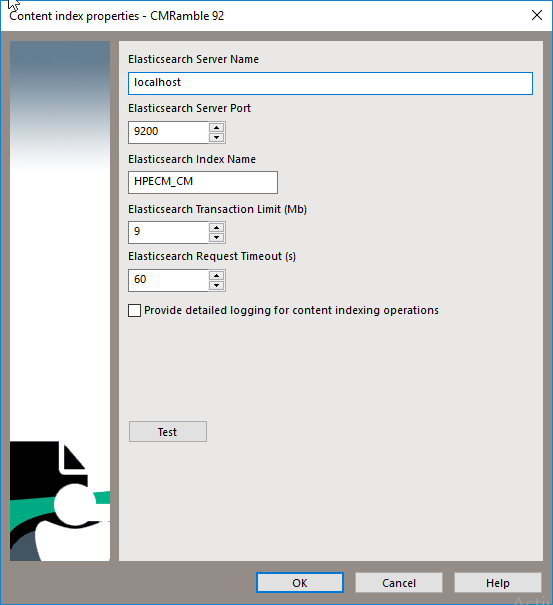Click the Elasticsearch Server Port label
Screen dimensions: 553x605
[x=189, y=108]
